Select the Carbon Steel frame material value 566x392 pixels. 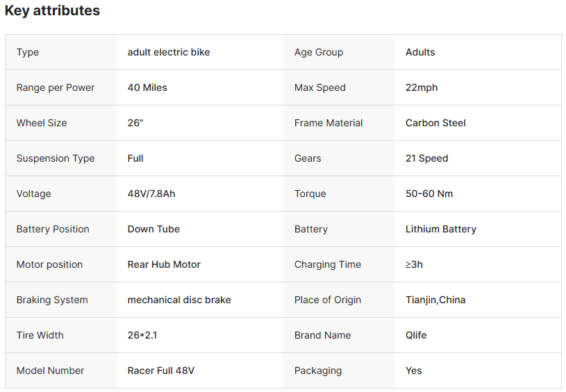435,123
